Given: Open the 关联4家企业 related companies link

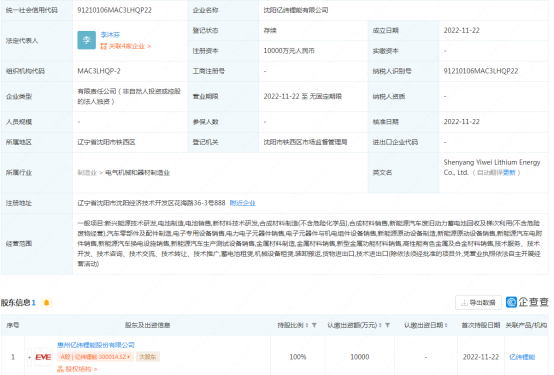Looking at the screenshot, I should tap(125, 46).
